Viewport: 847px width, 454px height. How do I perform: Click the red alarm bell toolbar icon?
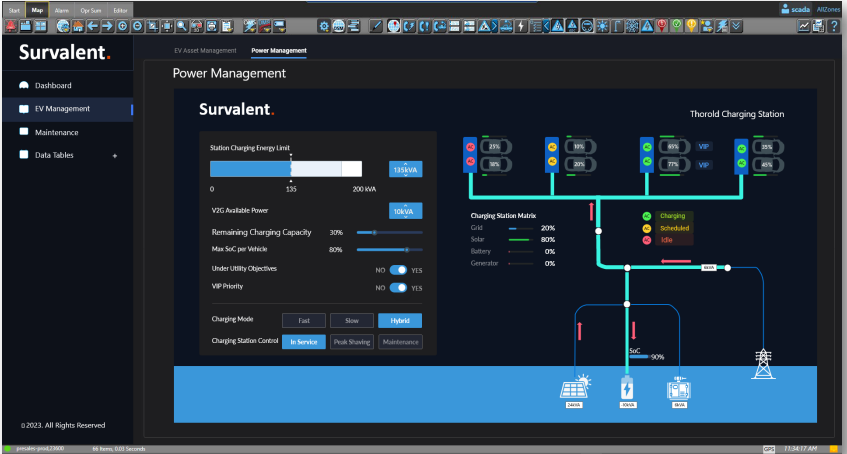click(x=10, y=25)
